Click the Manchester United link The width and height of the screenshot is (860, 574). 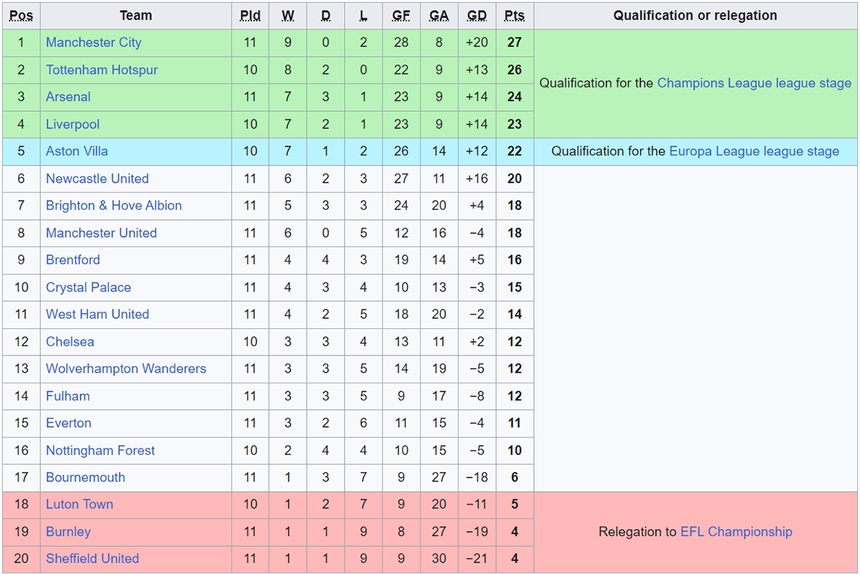[x=101, y=233]
